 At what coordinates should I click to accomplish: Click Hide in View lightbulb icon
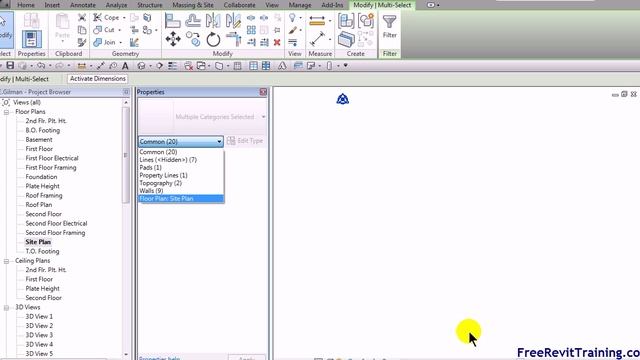pyautogui.click(x=292, y=18)
